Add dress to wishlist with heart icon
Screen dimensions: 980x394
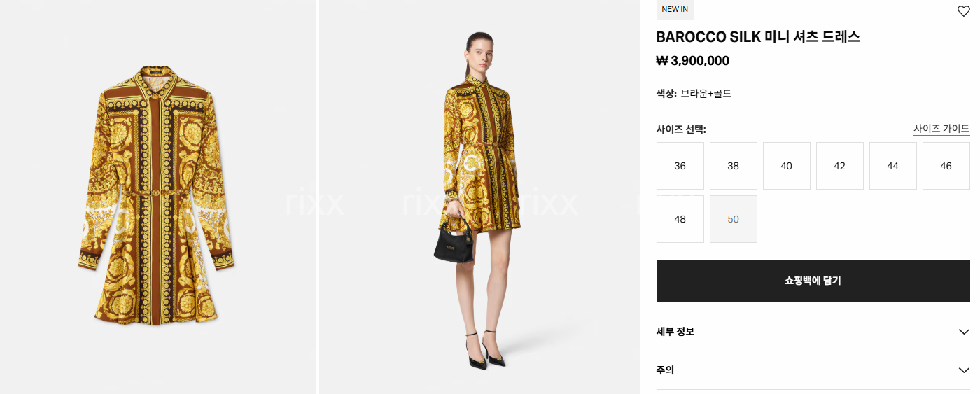964,10
